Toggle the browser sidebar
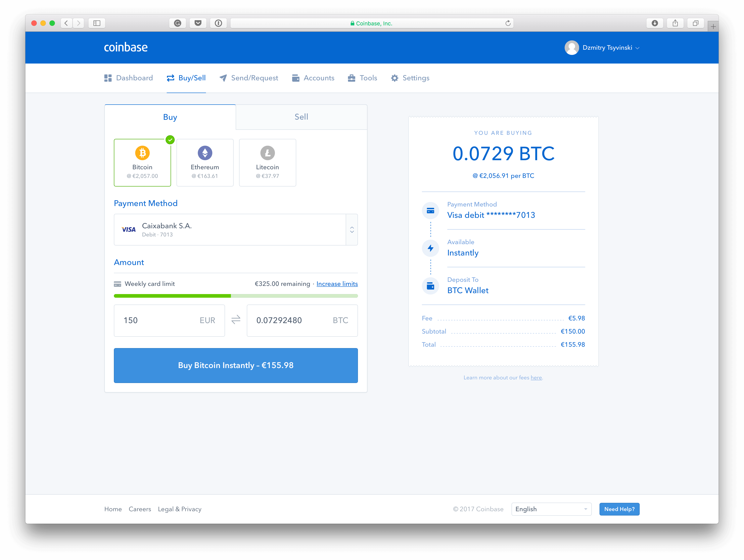 [97, 23]
